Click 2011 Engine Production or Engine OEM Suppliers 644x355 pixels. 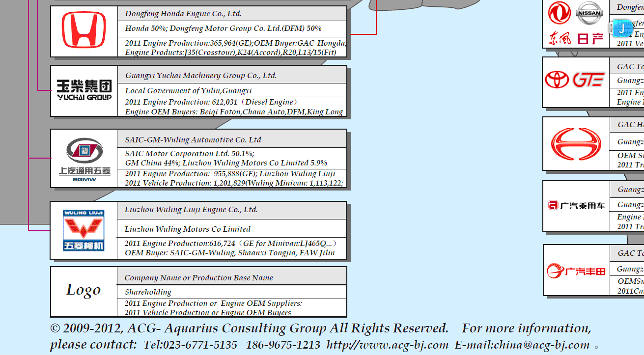click(x=213, y=303)
